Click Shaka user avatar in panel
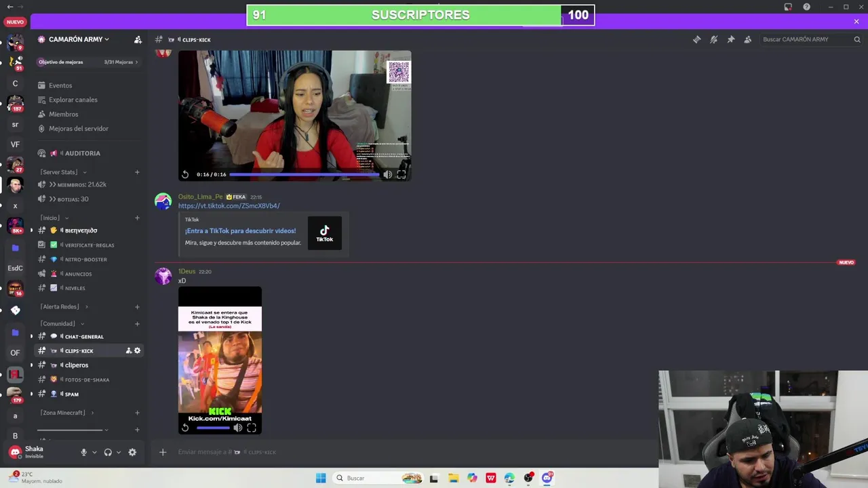 15,452
